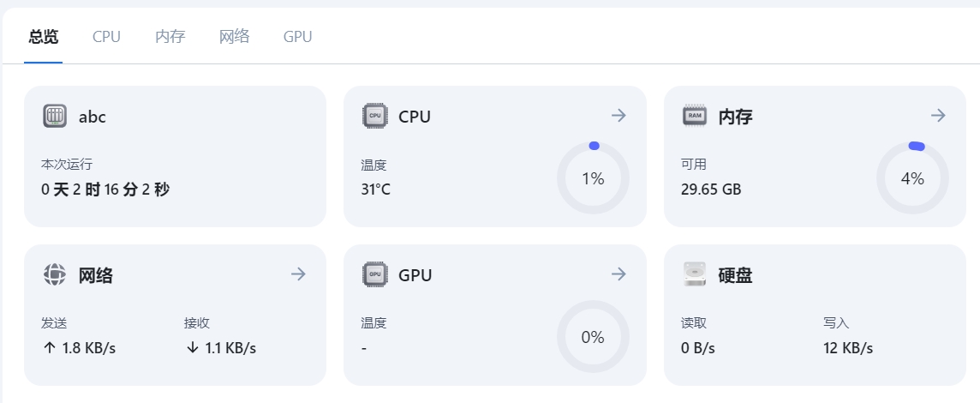Click the RAM memory icon

[x=695, y=116]
